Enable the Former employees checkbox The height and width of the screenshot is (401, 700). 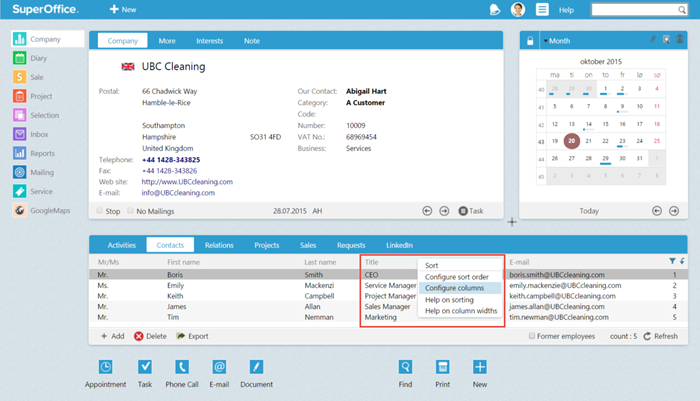[532, 336]
